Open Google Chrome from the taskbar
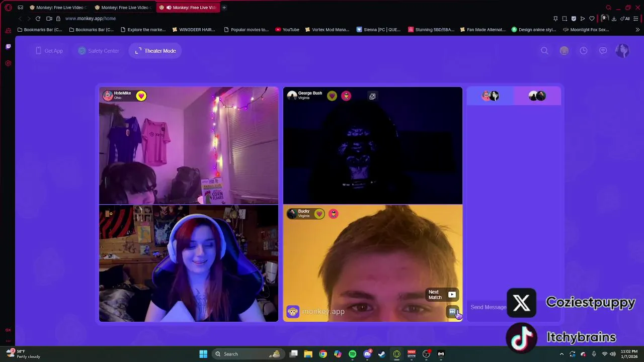This screenshot has width=644, height=362. 323,354
